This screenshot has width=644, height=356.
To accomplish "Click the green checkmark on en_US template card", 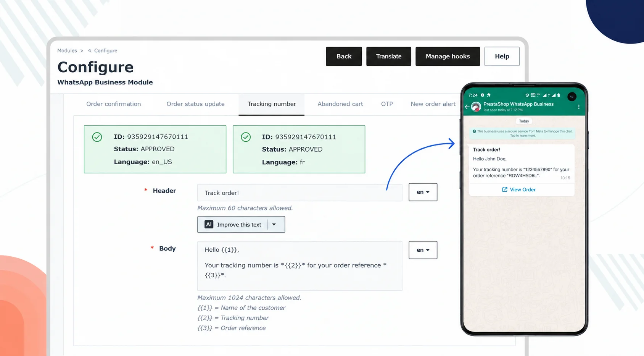I will 97,137.
